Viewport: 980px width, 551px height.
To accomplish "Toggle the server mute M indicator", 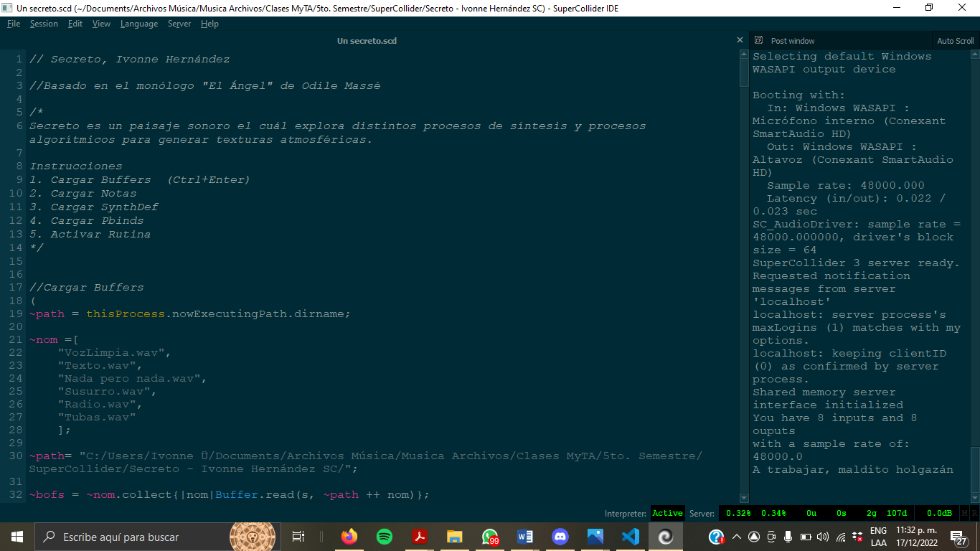I will 965,514.
